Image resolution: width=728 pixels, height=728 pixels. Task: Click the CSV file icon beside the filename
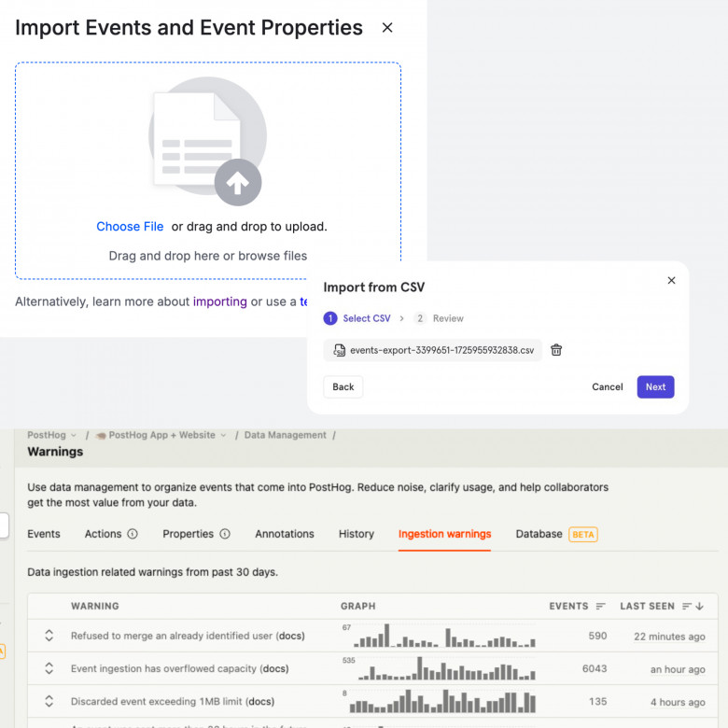340,350
